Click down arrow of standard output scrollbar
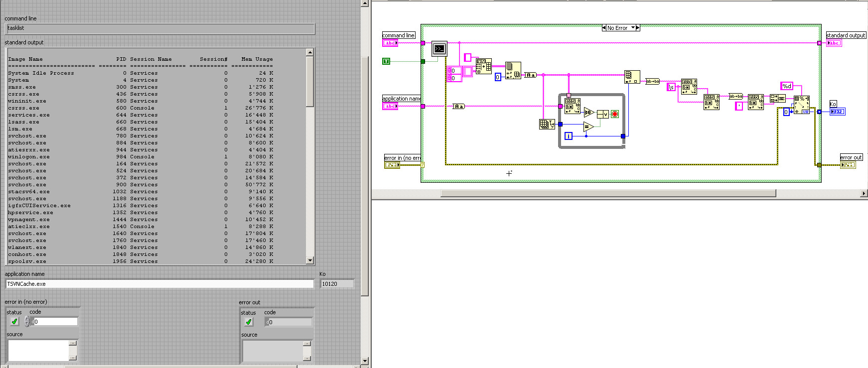 310,260
